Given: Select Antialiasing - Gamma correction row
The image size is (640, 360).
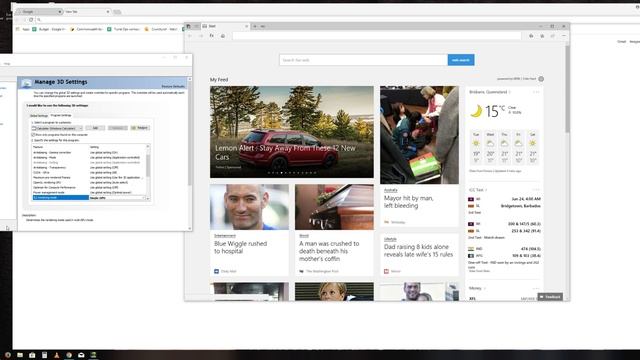Looking at the screenshot, I should tap(89, 153).
